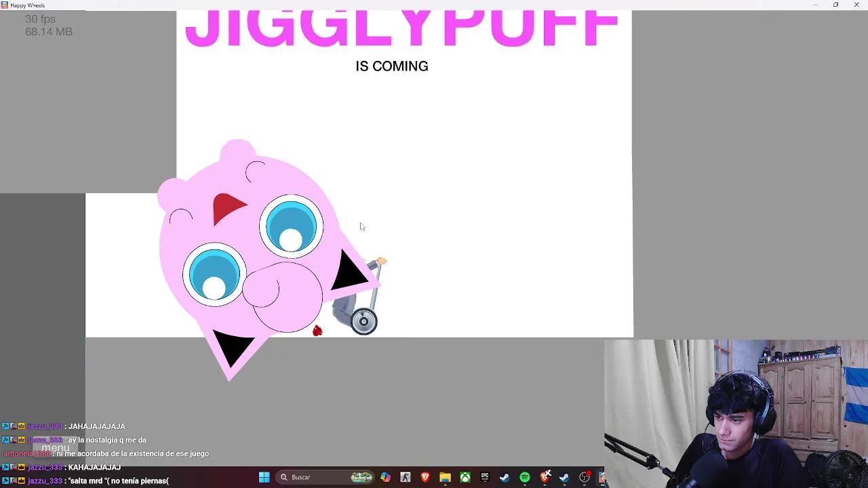Click chat message "KAHAJAJAJAJ"
Viewport: 868px width, 488px height.
click(x=94, y=467)
